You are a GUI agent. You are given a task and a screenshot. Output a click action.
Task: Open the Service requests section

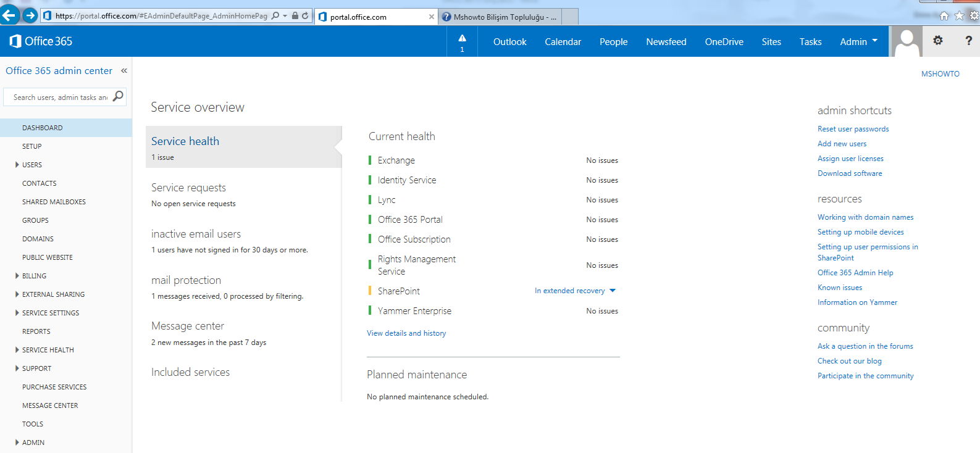[189, 188]
